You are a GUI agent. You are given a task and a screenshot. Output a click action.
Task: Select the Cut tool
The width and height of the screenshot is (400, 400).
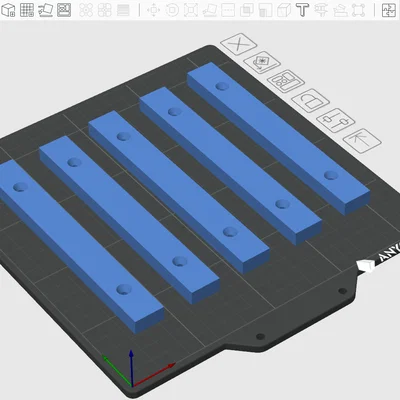(228, 10)
